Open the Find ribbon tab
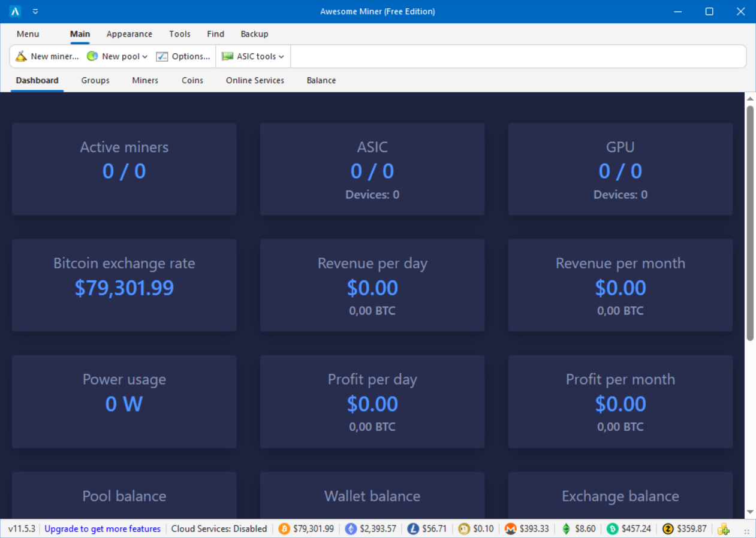Image resolution: width=756 pixels, height=538 pixels. point(216,34)
